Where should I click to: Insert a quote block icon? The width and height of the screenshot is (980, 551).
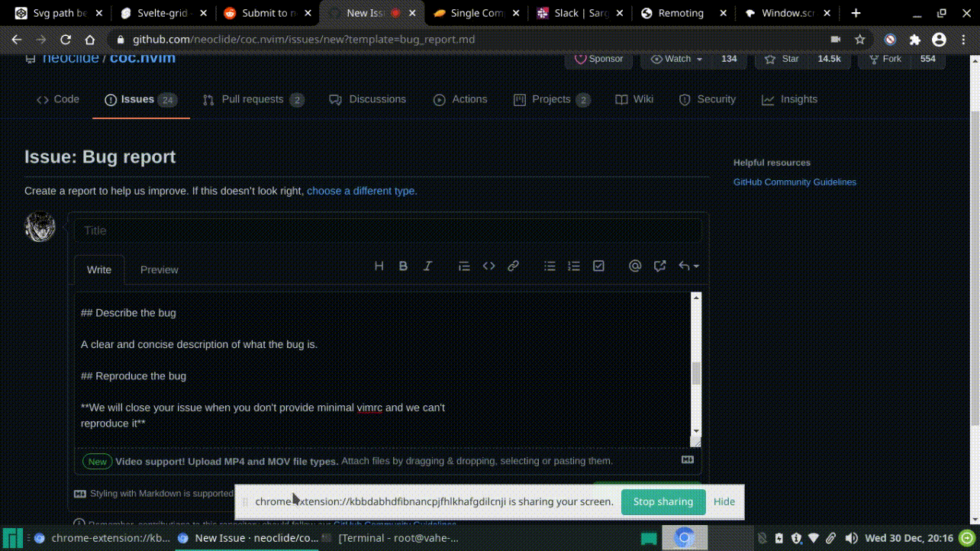pyautogui.click(x=464, y=266)
